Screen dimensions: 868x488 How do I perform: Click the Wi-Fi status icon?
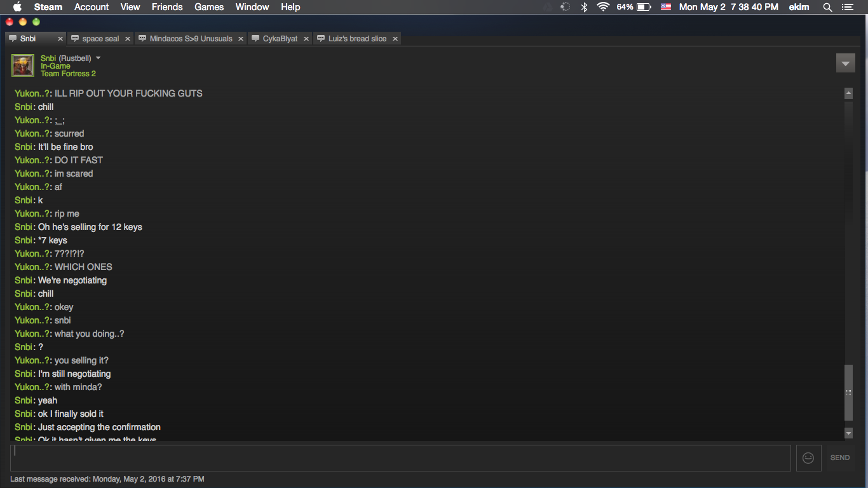[x=603, y=7]
